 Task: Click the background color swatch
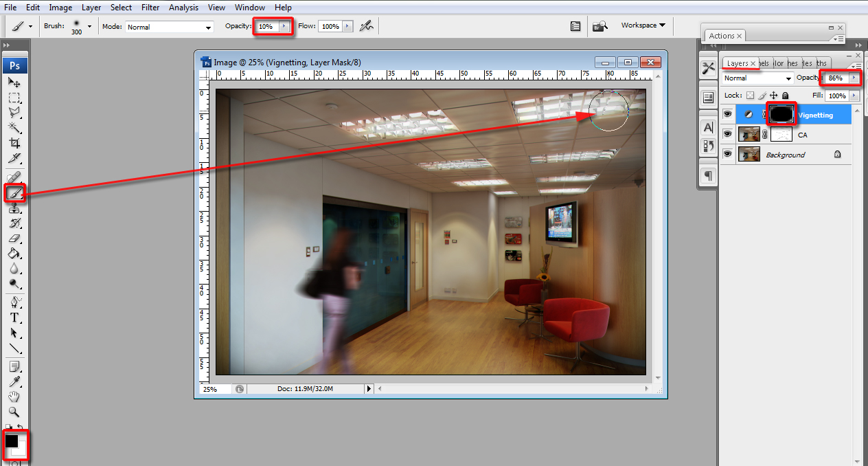(x=21, y=450)
